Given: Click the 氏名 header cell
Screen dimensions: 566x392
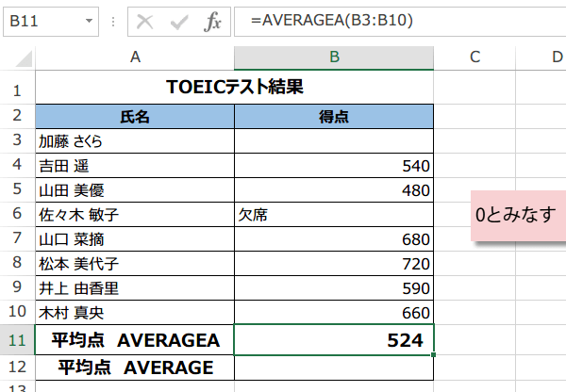Looking at the screenshot, I should [135, 117].
